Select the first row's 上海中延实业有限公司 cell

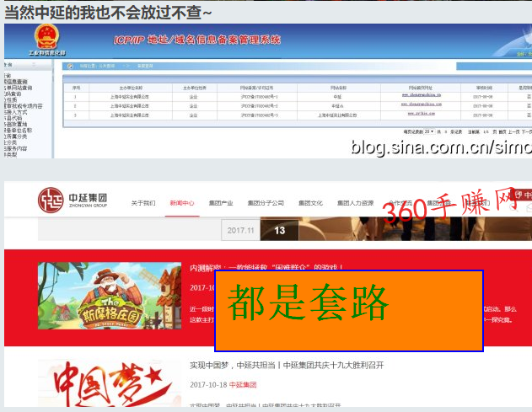(x=129, y=97)
